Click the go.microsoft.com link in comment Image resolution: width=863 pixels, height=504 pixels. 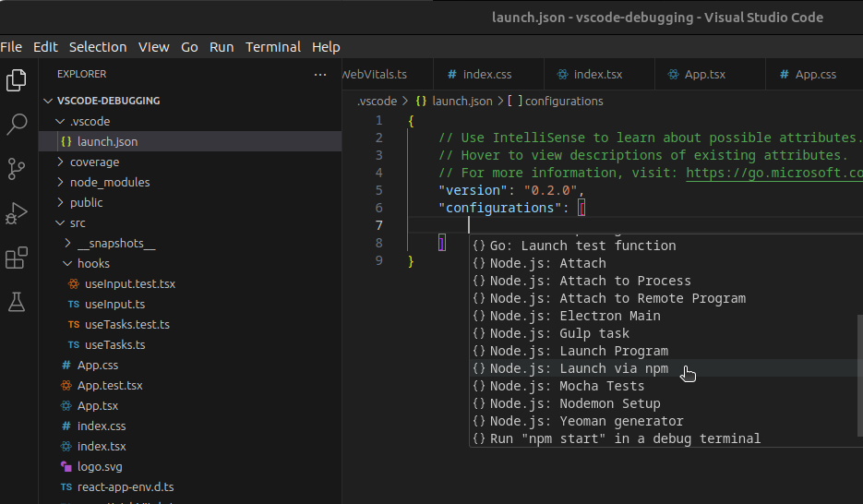[773, 173]
